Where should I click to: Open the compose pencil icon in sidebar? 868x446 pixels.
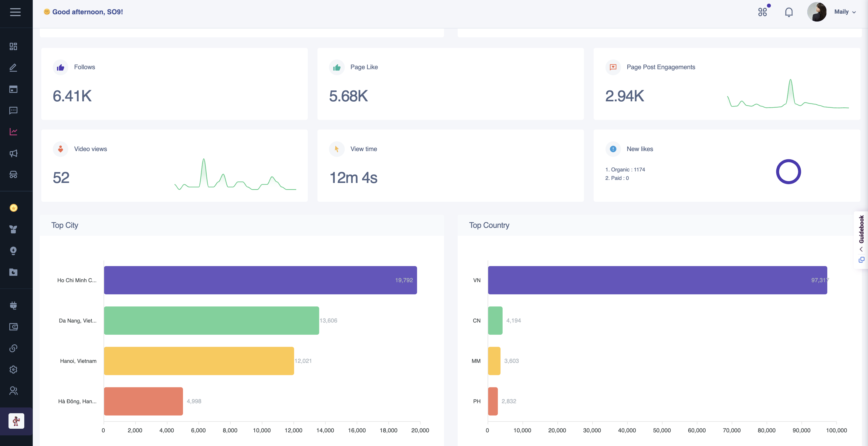13,68
